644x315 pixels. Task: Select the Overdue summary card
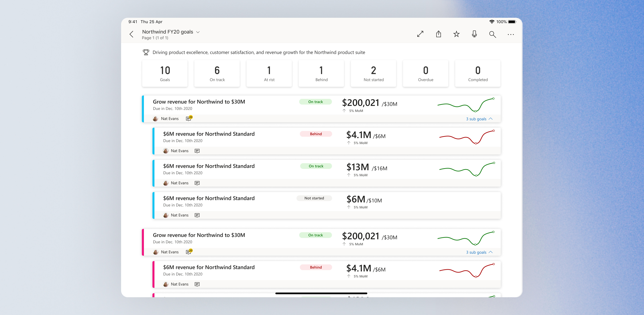[x=425, y=73]
